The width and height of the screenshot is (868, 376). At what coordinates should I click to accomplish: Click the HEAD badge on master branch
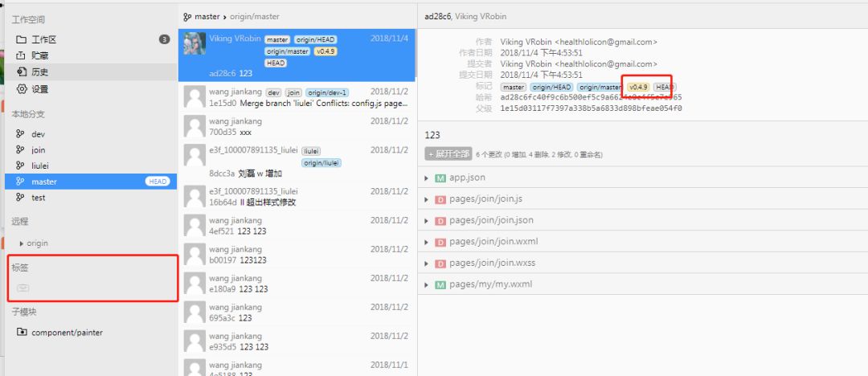point(158,181)
